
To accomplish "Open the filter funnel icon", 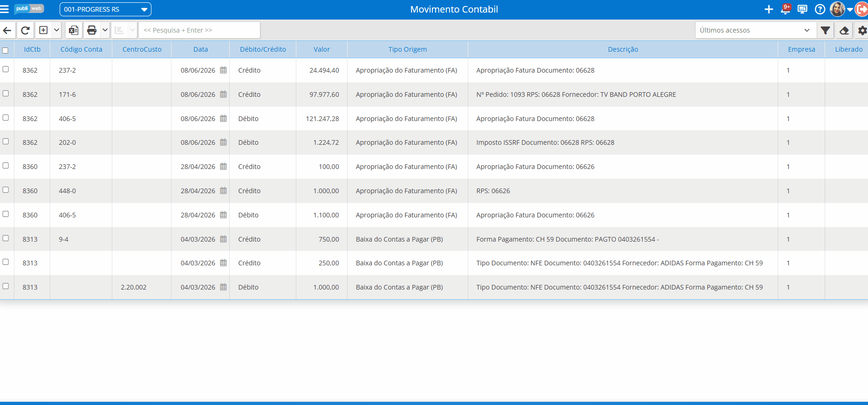I will coord(825,30).
